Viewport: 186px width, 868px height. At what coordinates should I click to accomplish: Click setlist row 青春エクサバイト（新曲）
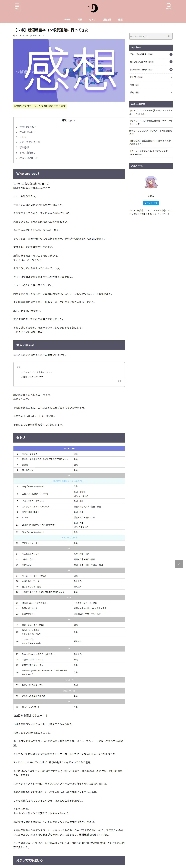click(x=69, y=625)
